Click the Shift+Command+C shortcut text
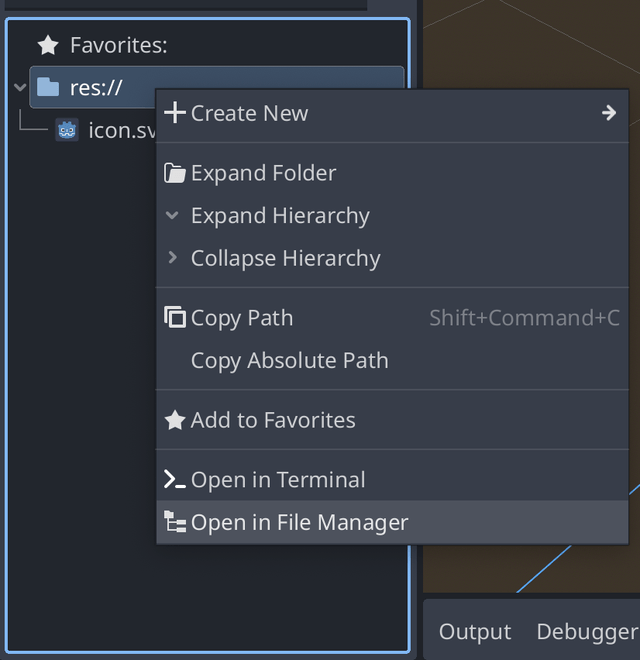640x660 pixels. [x=524, y=318]
